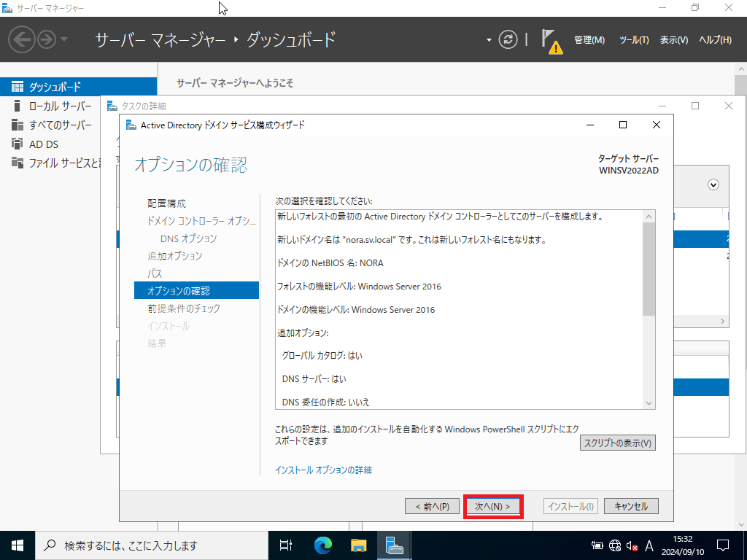
Task: Open Task View on the taskbar
Action: (286, 545)
